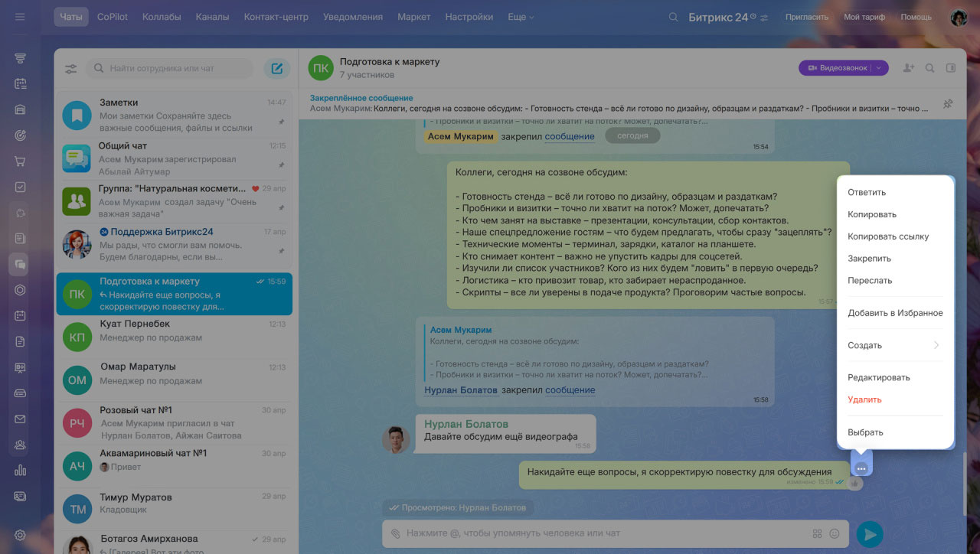Screen dimensions: 980x554
Task: Select Удалить in context menu
Action: click(x=864, y=399)
